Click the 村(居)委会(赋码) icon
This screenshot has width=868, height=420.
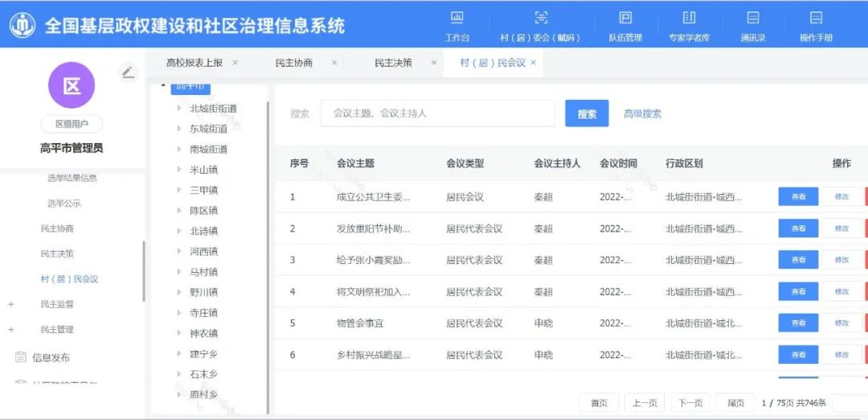(540, 19)
